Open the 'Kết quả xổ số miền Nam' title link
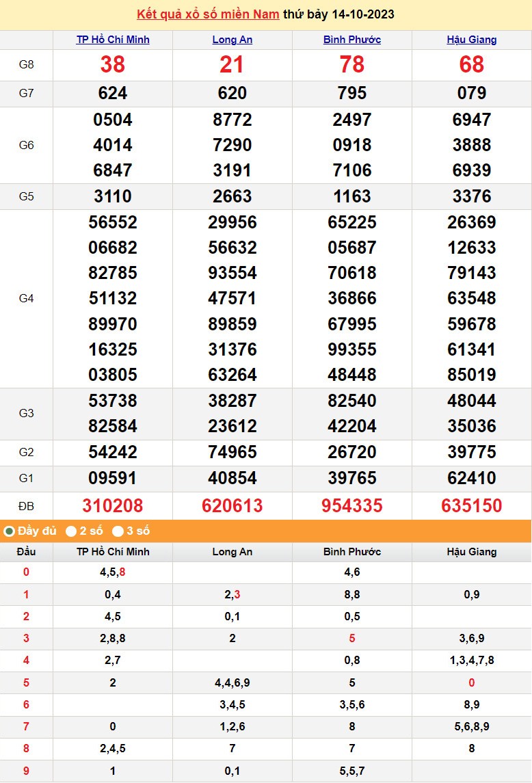The image size is (532, 783). (208, 14)
